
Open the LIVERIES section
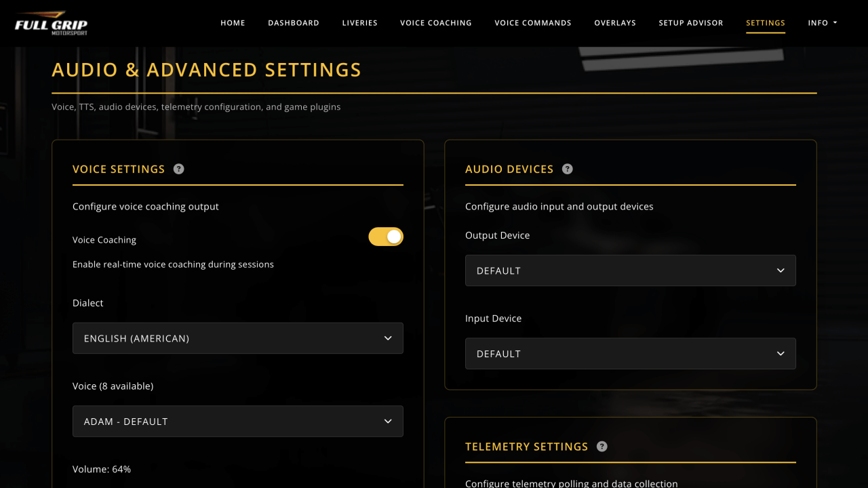(359, 22)
